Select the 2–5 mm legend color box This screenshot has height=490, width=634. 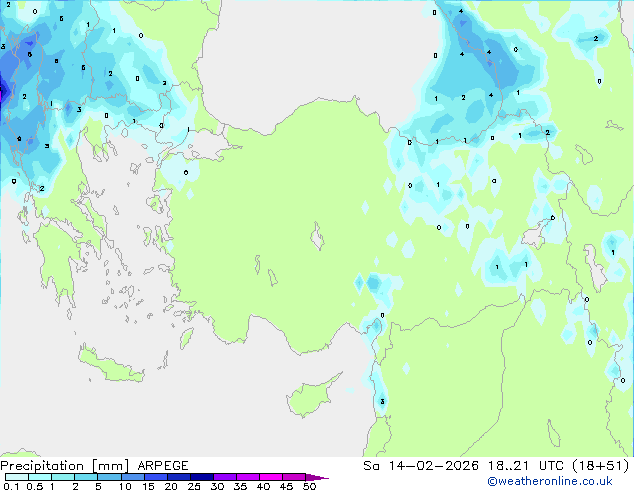86,477
